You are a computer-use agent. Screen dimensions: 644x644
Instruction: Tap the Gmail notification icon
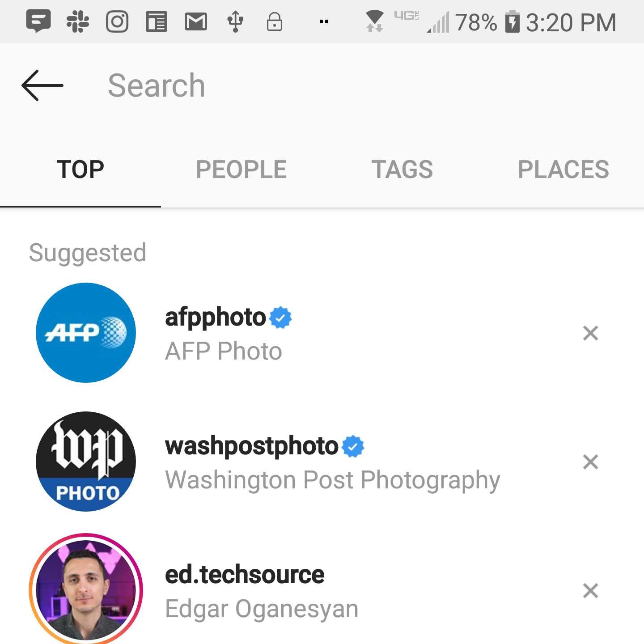pyautogui.click(x=196, y=21)
